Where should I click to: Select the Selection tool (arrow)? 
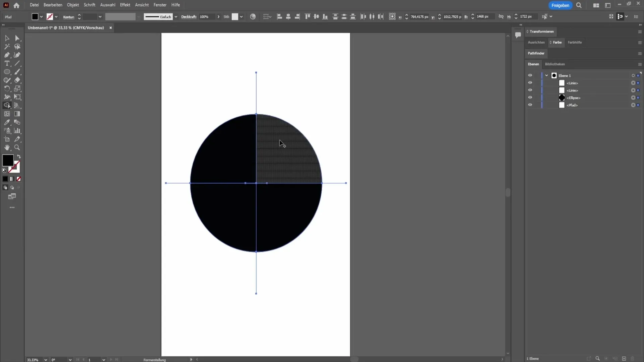pyautogui.click(x=7, y=38)
